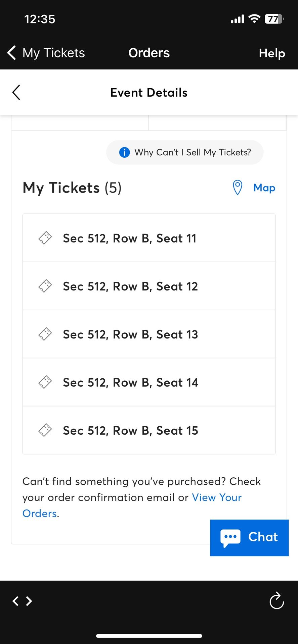Open the Map link
Image resolution: width=298 pixels, height=644 pixels.
click(x=264, y=187)
